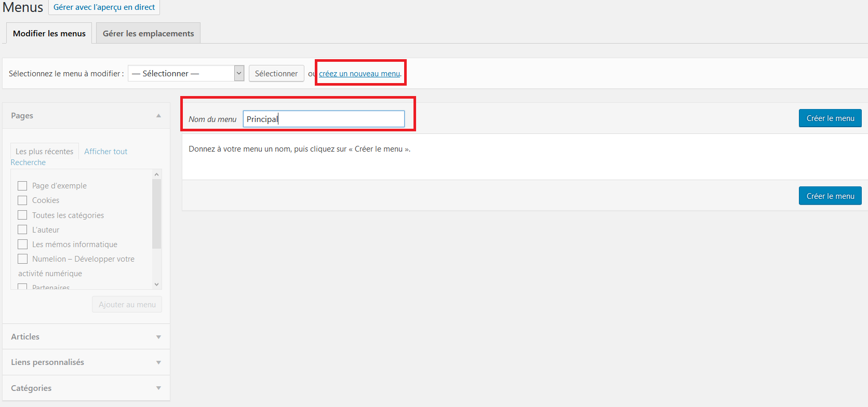
Task: Select the L'auteur page checkbox
Action: pos(22,229)
